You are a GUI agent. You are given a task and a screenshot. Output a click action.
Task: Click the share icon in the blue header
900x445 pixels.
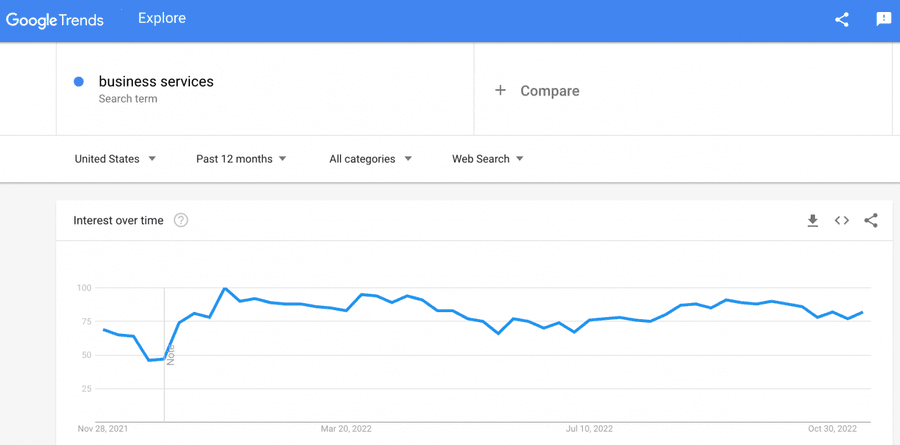click(x=841, y=20)
